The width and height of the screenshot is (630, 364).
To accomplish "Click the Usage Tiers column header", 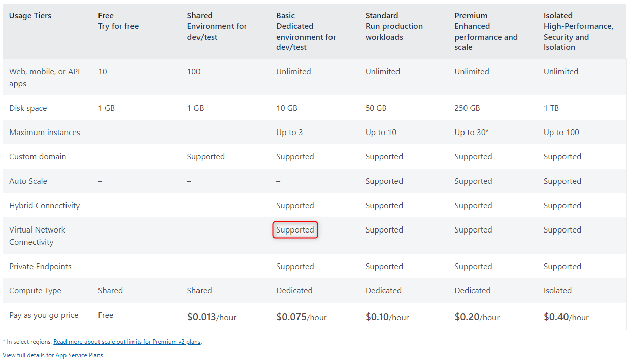I will coord(30,16).
